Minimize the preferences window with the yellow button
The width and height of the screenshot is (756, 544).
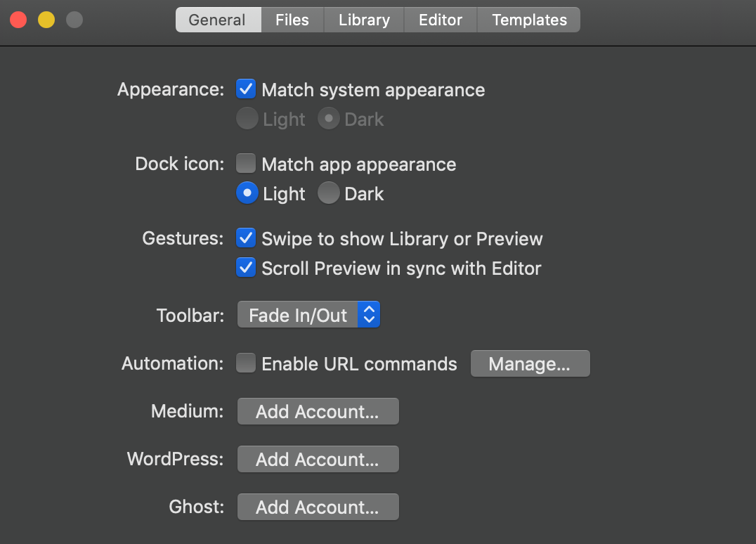[46, 20]
